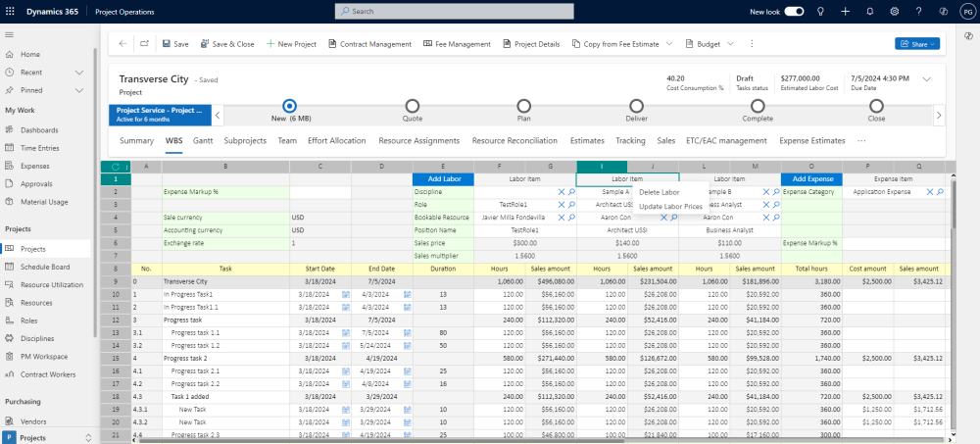Go back using the arrow icon
Screen dimensions: 980x444
coord(122,44)
